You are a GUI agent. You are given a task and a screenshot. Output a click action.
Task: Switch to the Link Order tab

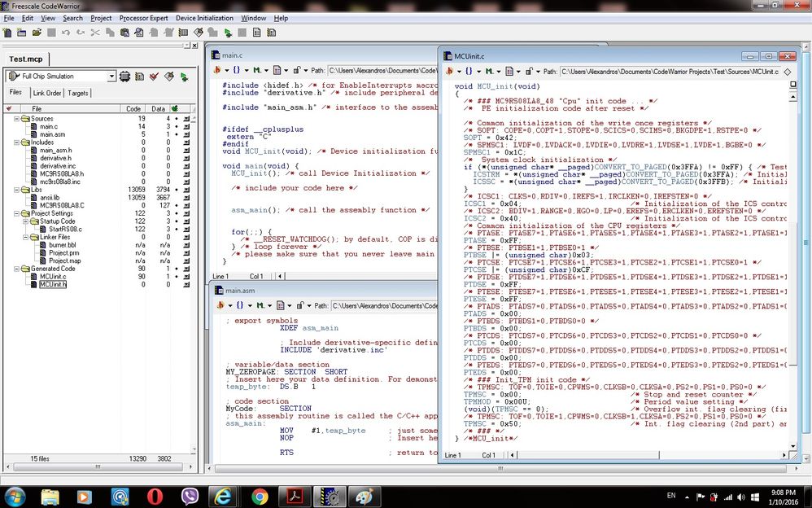coord(47,94)
